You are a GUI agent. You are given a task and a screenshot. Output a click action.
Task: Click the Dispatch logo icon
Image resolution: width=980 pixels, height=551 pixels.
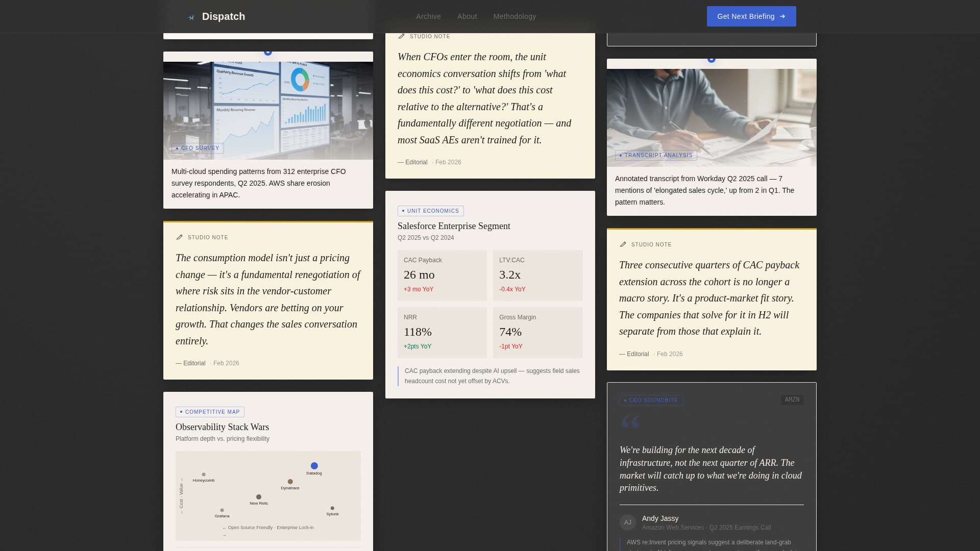tap(191, 17)
